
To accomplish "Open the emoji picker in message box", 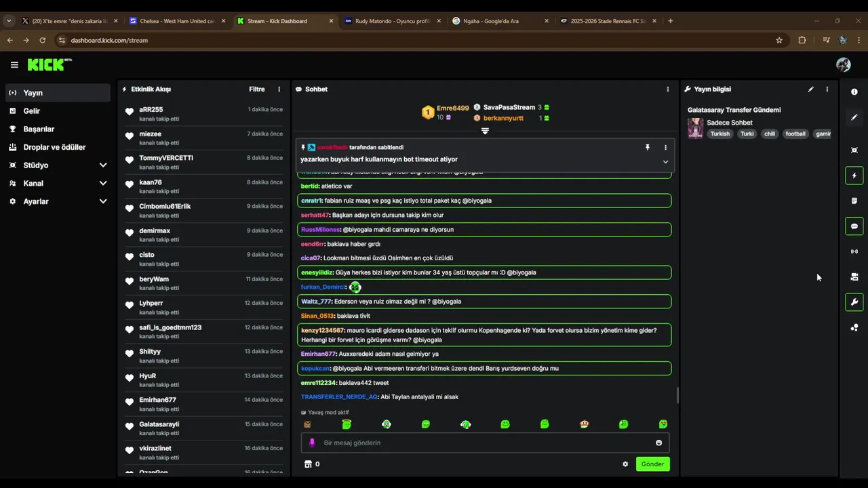I will coord(658,443).
